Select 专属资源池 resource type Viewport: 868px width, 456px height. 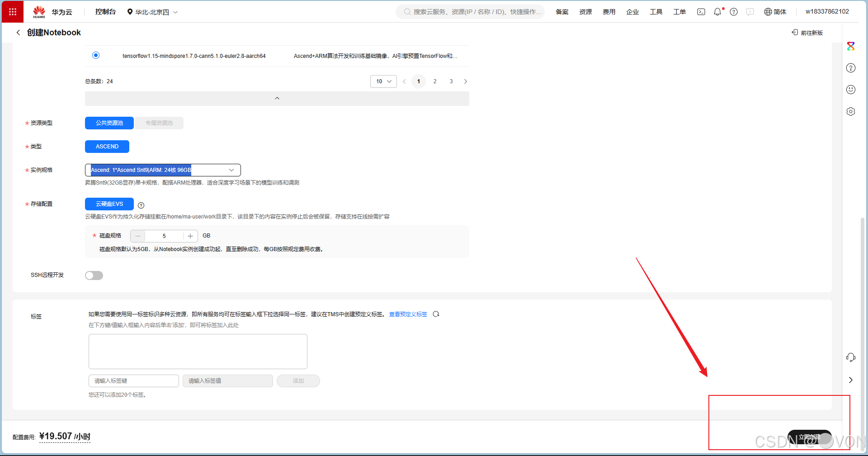pos(159,123)
